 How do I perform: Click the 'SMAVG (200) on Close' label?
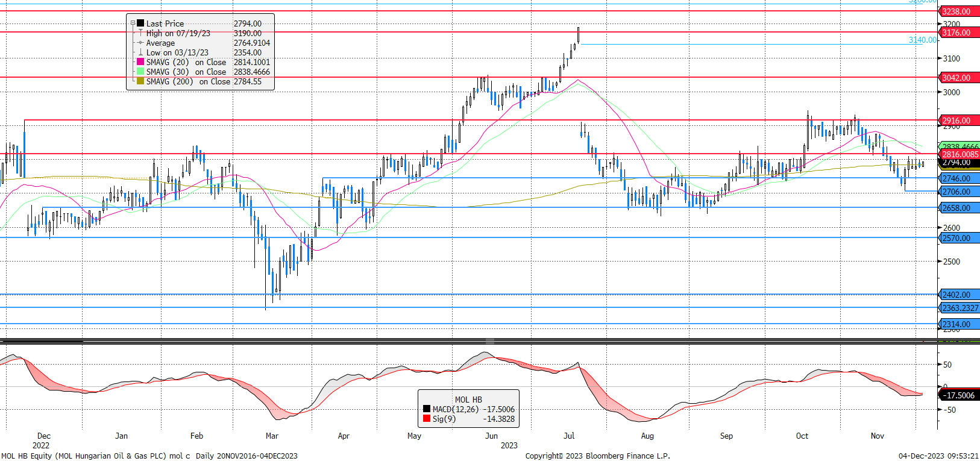tap(188, 81)
